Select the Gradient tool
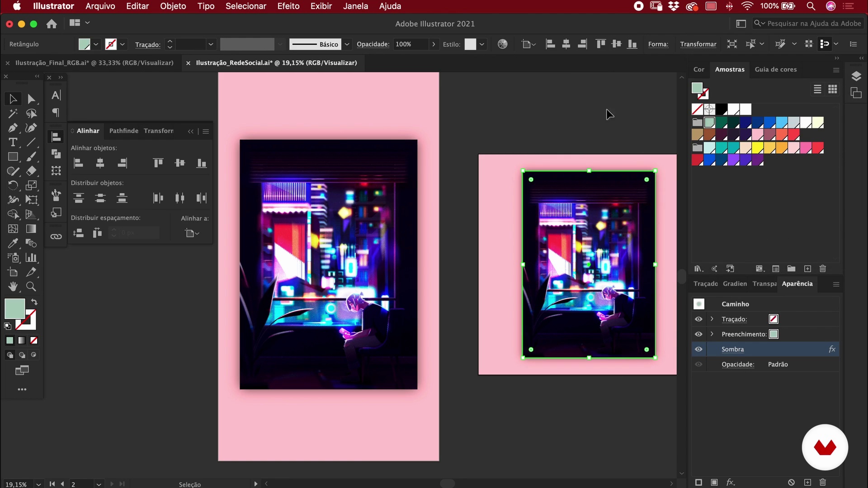 [x=31, y=229]
